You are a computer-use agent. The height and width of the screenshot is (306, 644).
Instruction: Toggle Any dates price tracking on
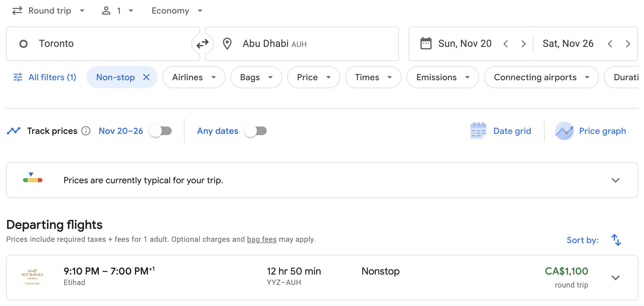[256, 131]
